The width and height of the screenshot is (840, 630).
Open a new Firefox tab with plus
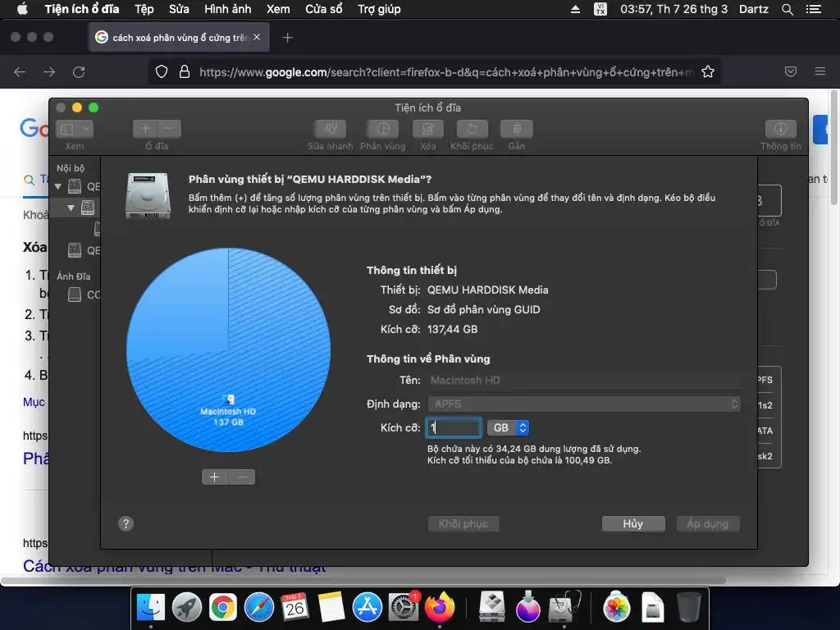click(288, 38)
